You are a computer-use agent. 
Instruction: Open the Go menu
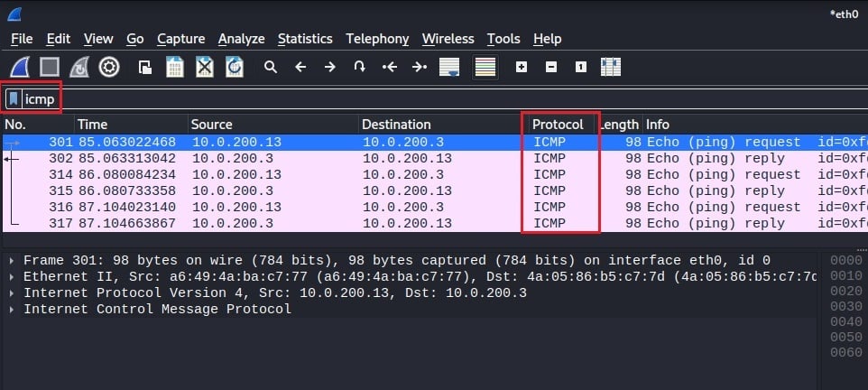135,39
